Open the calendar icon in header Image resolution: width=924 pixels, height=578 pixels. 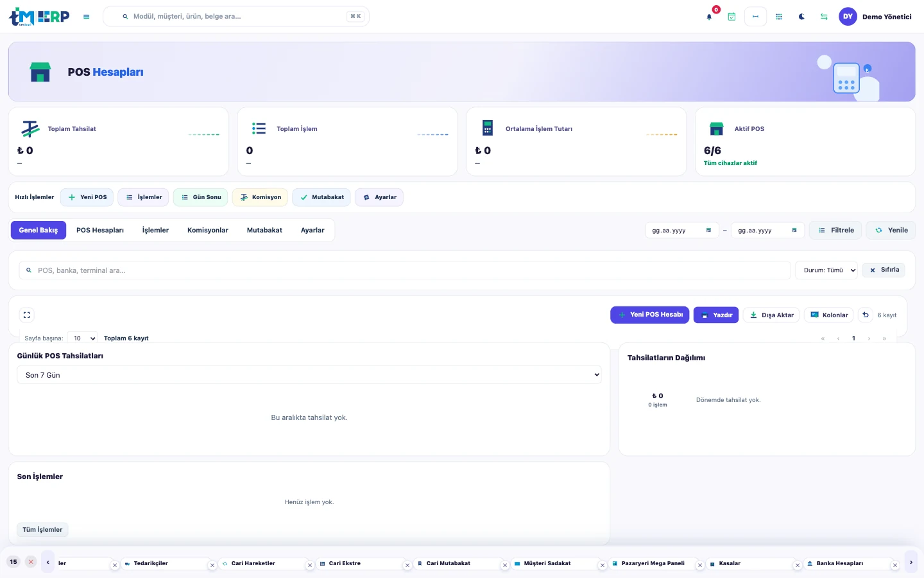[x=732, y=17]
